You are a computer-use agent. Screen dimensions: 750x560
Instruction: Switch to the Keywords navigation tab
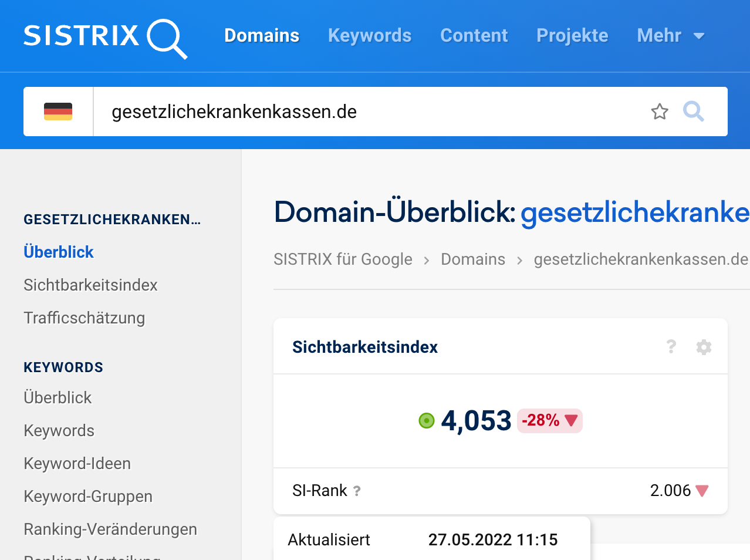coord(370,36)
